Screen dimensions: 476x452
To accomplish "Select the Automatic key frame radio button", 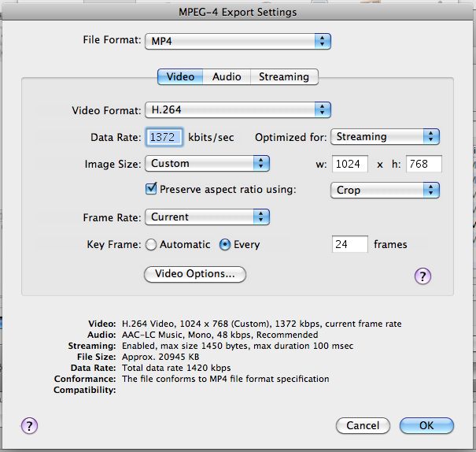I will [x=151, y=245].
